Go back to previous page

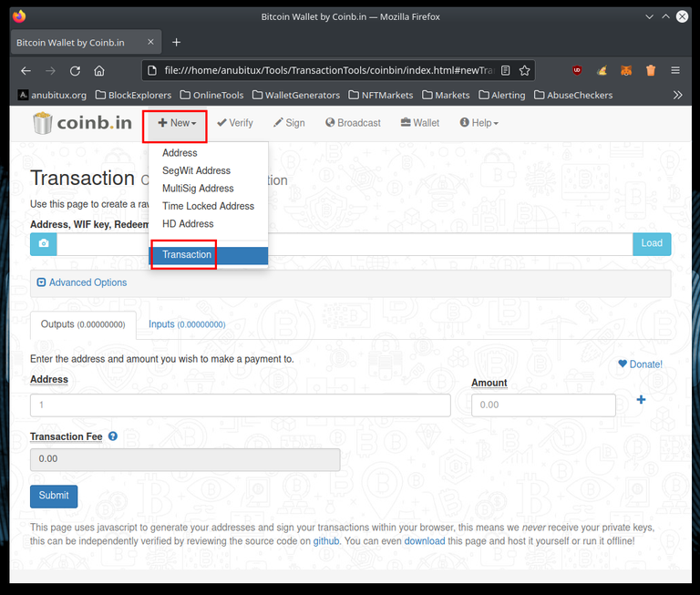click(26, 70)
